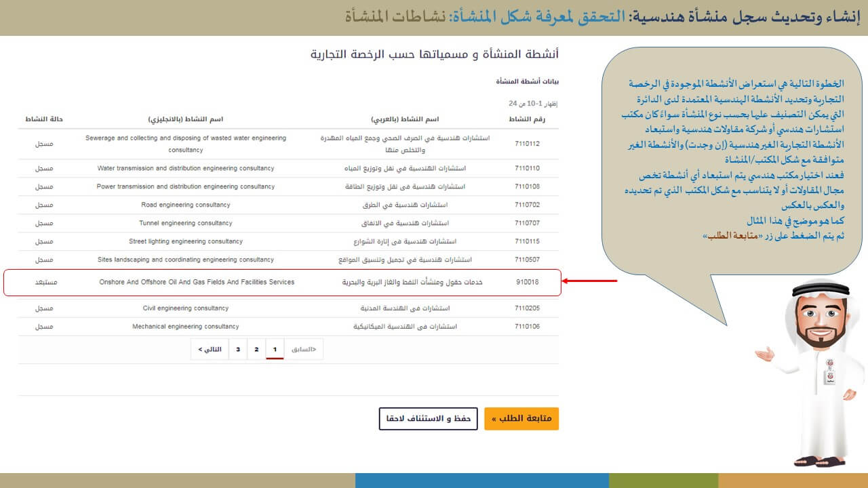Click the مستبعد status of activity 910018
The height and width of the screenshot is (488, 868).
pyautogui.click(x=44, y=282)
